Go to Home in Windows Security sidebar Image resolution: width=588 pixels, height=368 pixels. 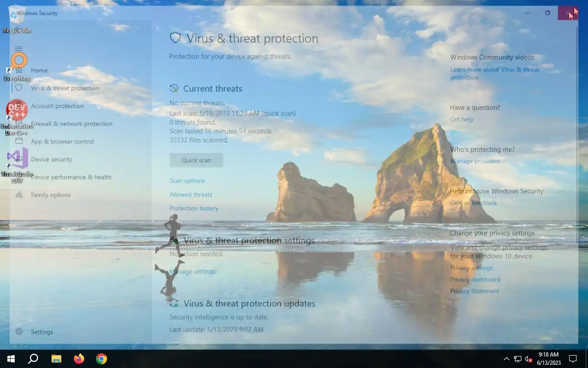point(39,70)
